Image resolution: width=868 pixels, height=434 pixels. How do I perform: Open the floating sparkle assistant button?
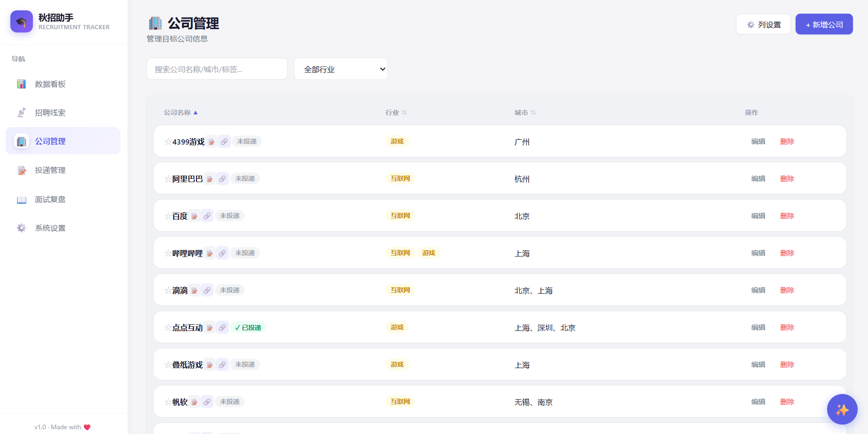[x=842, y=410]
